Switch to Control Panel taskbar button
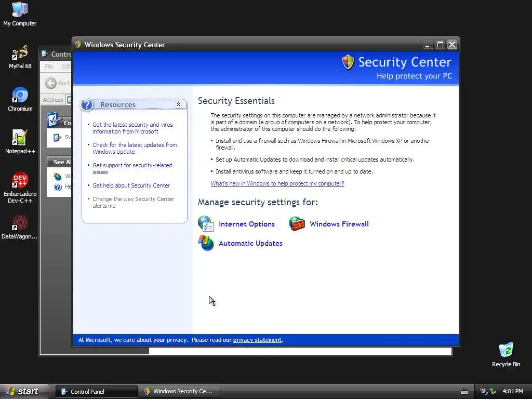 click(97, 392)
